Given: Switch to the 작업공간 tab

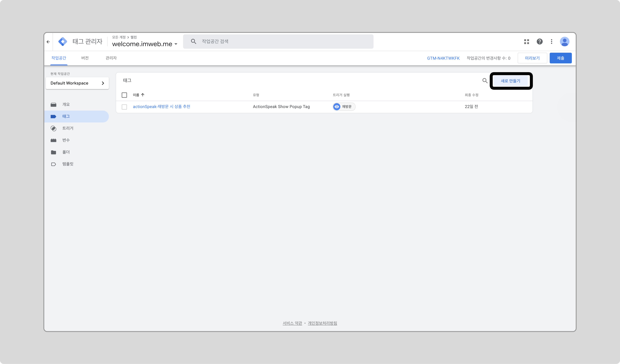Looking at the screenshot, I should [59, 58].
